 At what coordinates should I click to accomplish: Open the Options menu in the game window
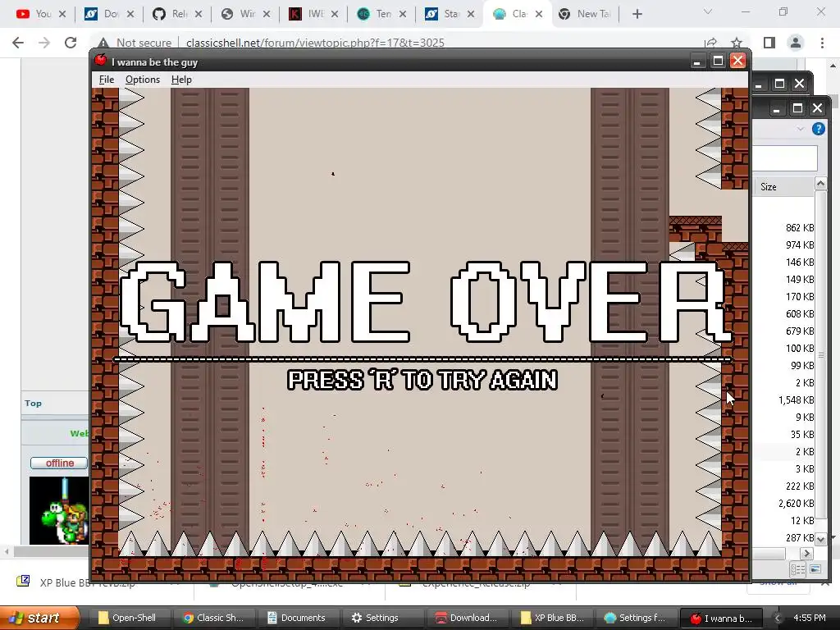[x=143, y=80]
